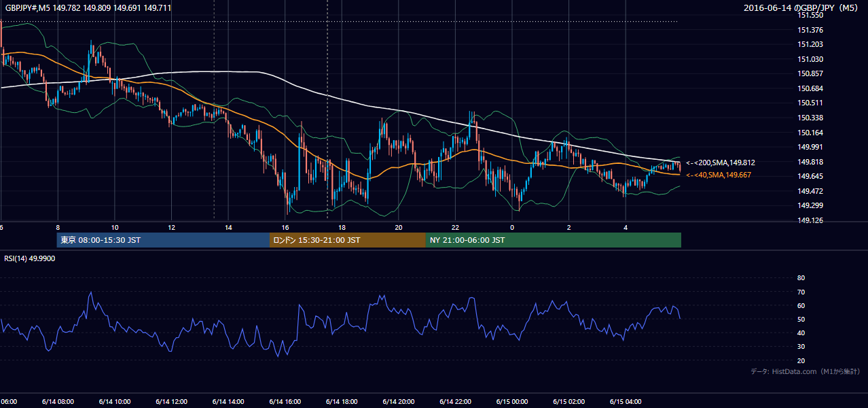The image size is (868, 408).
Task: Select the NY 21:00-06:00 JST session bar
Action: pos(554,240)
